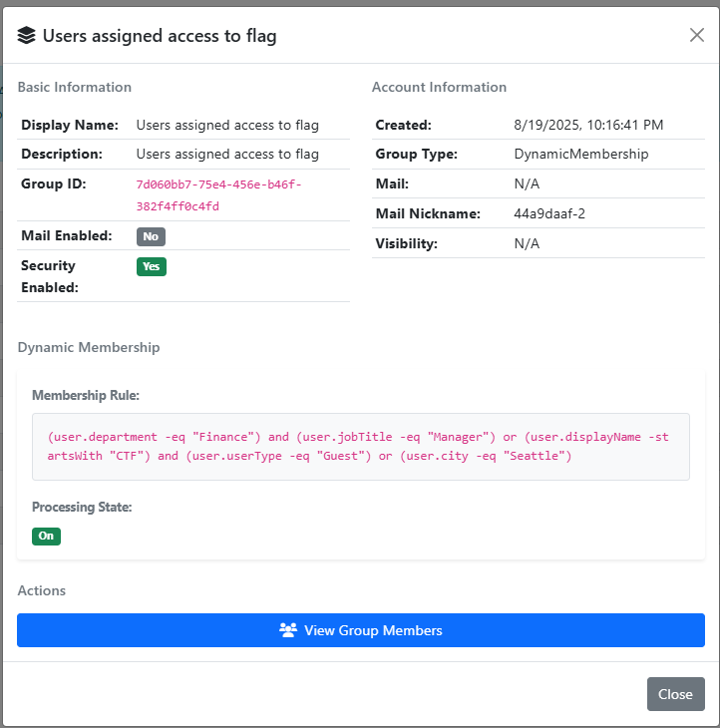Screen dimensions: 720x728
Task: Click inside the Membership Rule code block
Action: [x=360, y=446]
